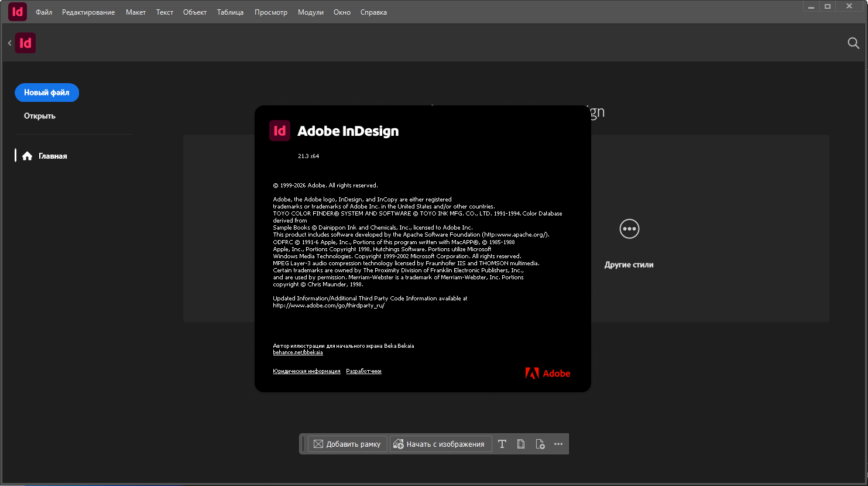Click the circled ellipsis above Другие стили
Viewport: 868px width, 486px height.
pyautogui.click(x=629, y=229)
